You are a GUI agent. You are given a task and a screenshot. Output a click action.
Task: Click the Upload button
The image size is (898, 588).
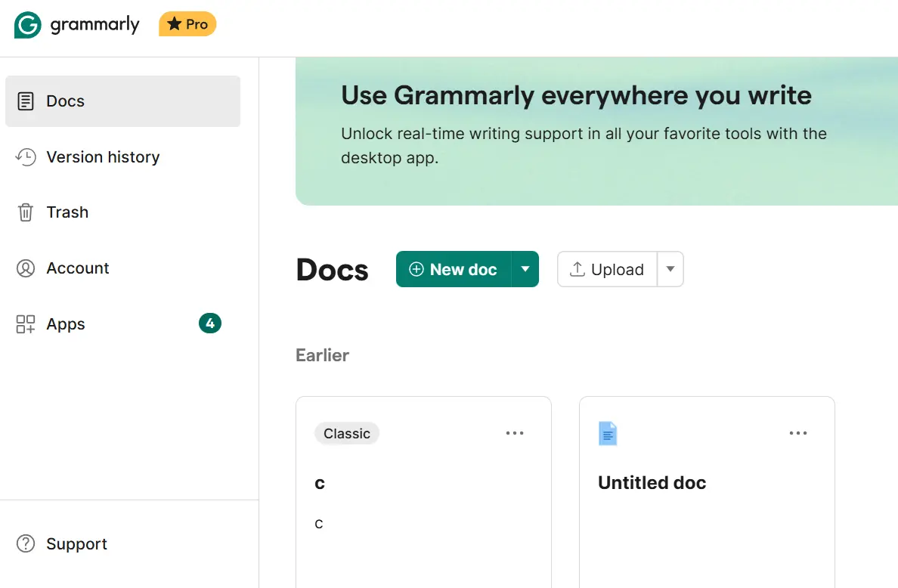coord(607,269)
